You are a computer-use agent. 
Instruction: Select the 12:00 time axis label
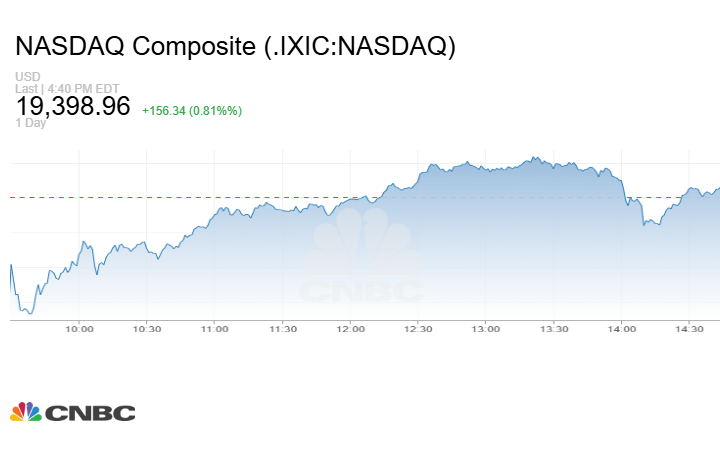tap(351, 329)
